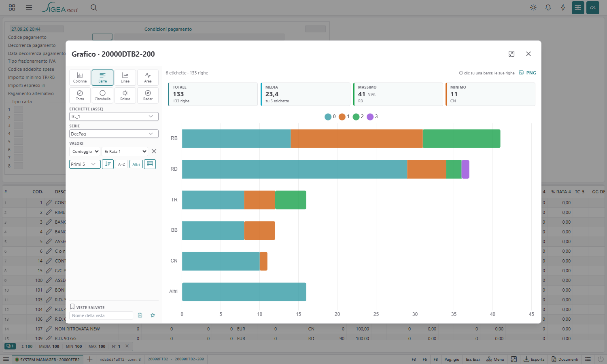Open the global search magnifier

tap(94, 7)
